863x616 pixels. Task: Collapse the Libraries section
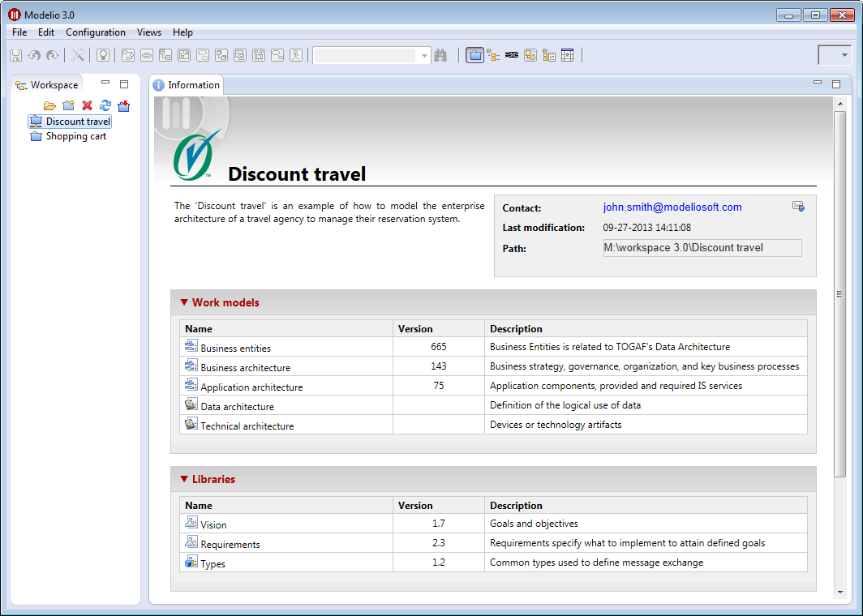184,479
